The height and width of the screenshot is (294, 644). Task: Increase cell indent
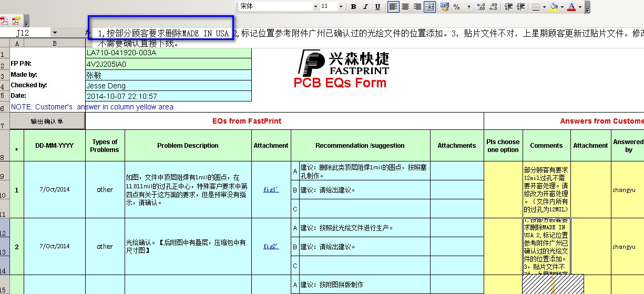(520, 7)
